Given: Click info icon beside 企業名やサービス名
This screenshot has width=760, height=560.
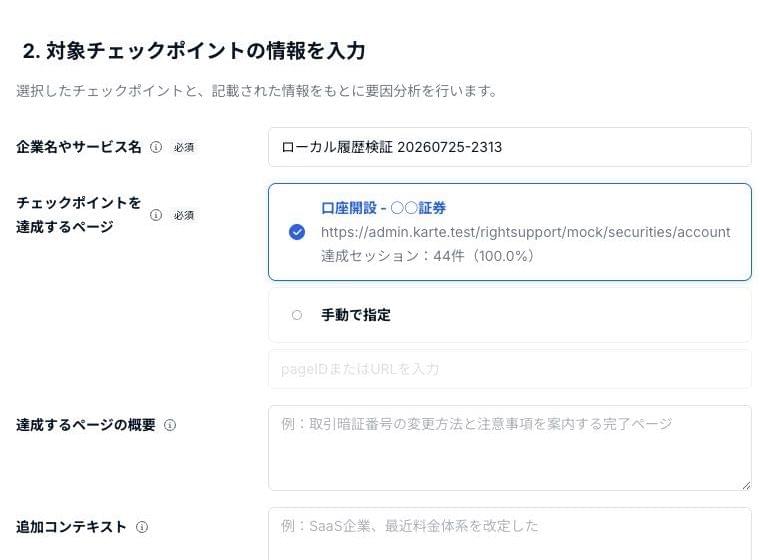Looking at the screenshot, I should (156, 147).
